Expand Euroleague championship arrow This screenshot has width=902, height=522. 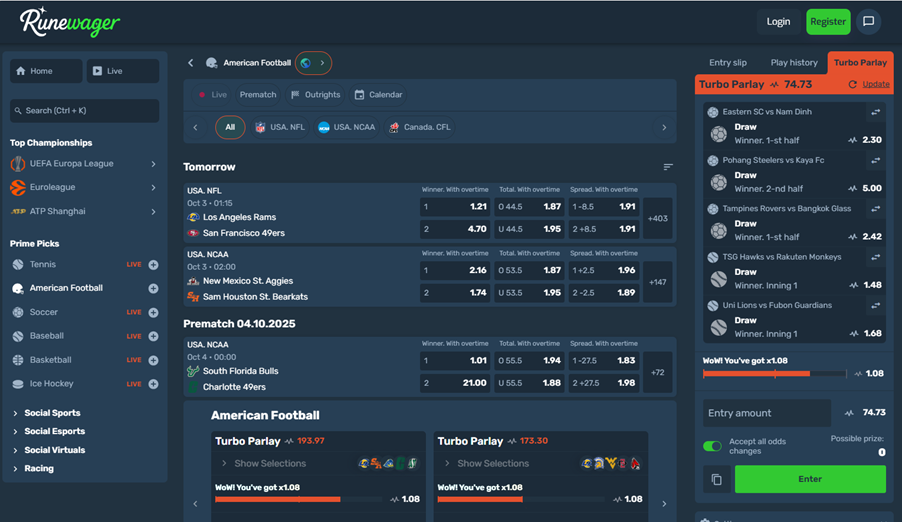click(x=154, y=188)
